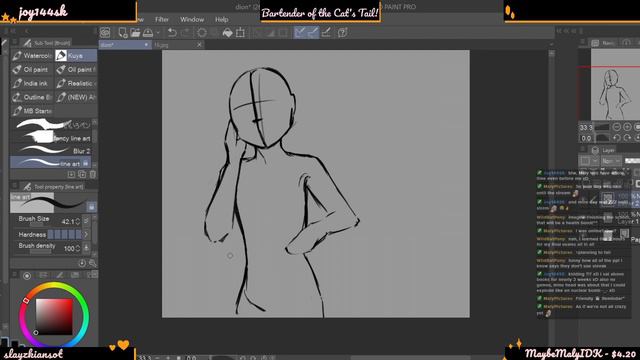The width and height of the screenshot is (640, 360).
Task: Set Hardness using the segmented indicator
Action: [x=64, y=234]
